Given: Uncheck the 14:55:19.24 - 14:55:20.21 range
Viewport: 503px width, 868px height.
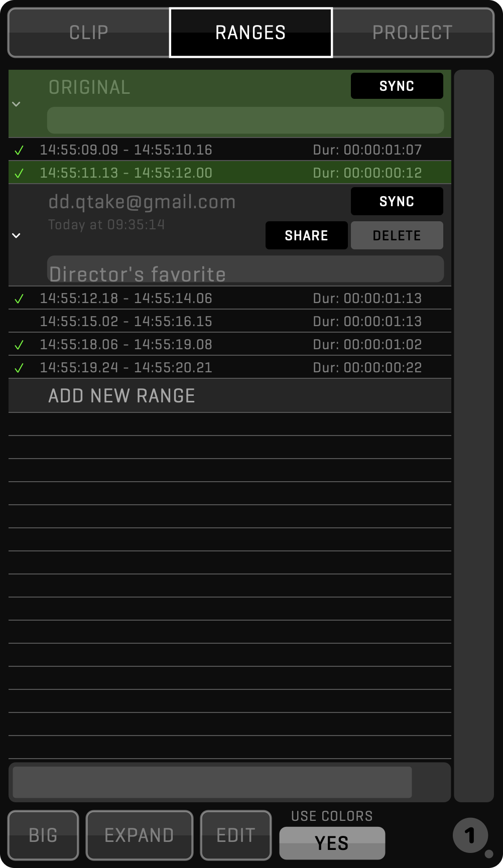Looking at the screenshot, I should (x=19, y=368).
